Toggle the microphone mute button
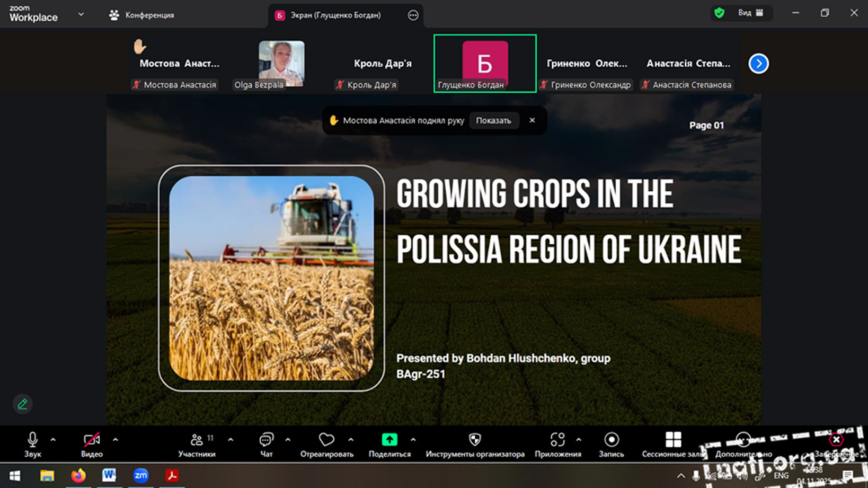 (32, 440)
